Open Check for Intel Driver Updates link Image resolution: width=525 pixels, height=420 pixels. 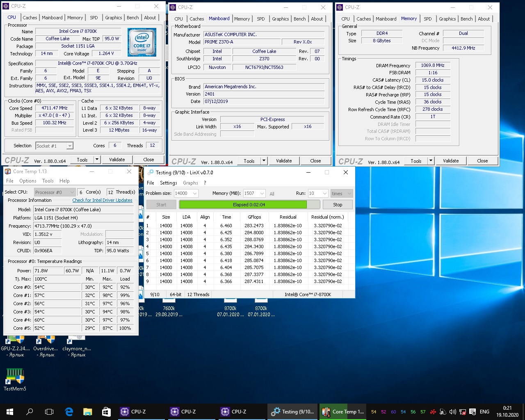click(x=103, y=200)
